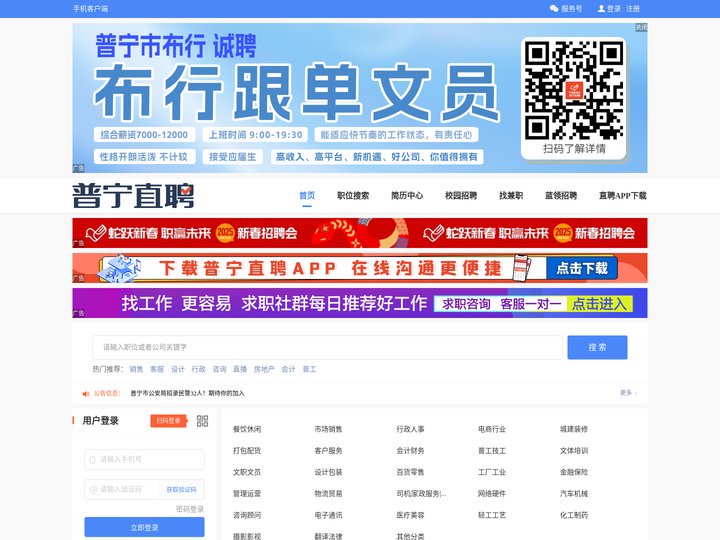This screenshot has height=540, width=720.
Task: Open the 物流贸易 category
Action: click(x=328, y=494)
